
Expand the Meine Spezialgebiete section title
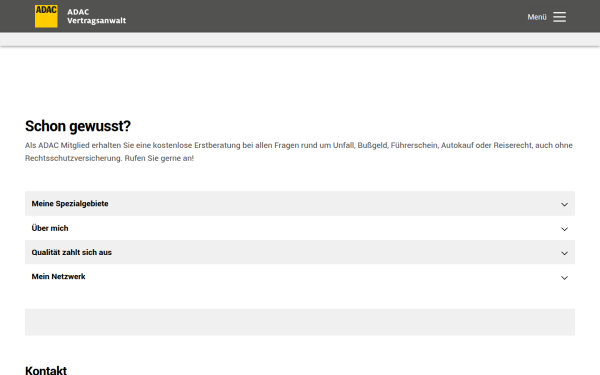pyautogui.click(x=70, y=204)
